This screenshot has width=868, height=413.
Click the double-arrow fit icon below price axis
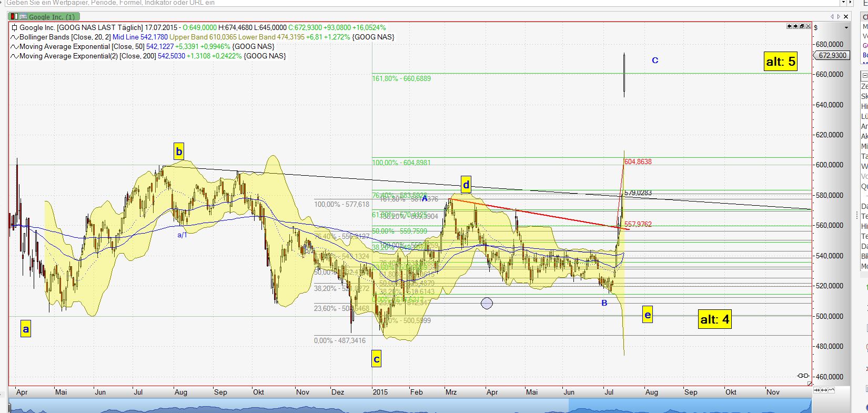[x=824, y=390]
